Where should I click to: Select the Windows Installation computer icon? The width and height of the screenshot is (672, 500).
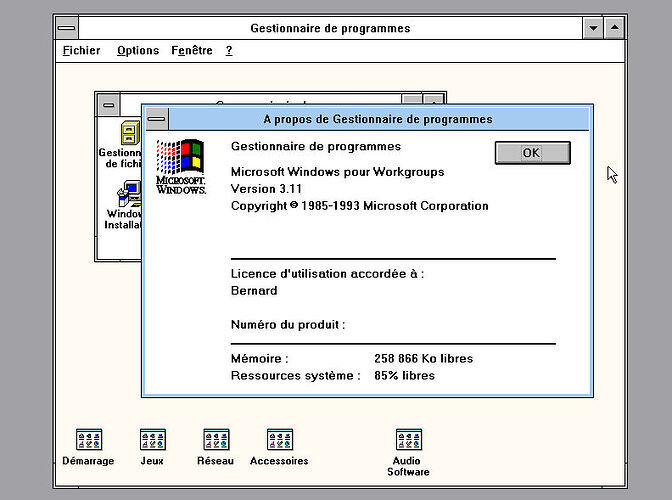click(x=129, y=192)
